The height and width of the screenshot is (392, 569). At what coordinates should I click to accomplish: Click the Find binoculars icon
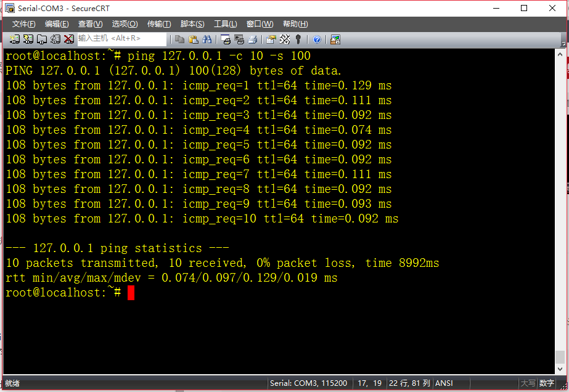click(207, 39)
